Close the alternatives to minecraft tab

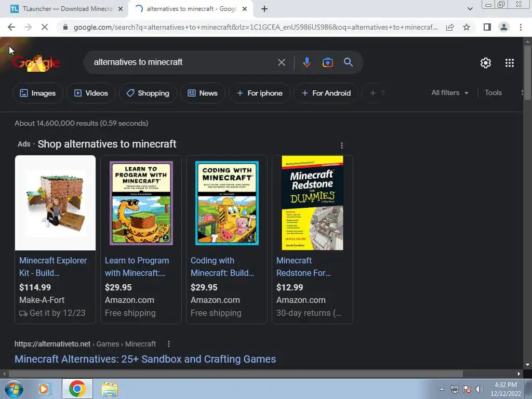pyautogui.click(x=245, y=9)
